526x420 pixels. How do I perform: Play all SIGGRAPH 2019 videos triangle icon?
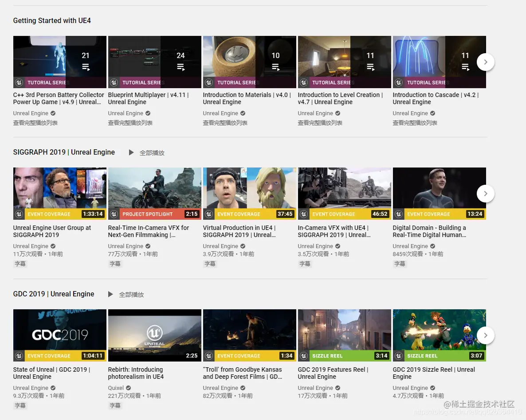[131, 152]
